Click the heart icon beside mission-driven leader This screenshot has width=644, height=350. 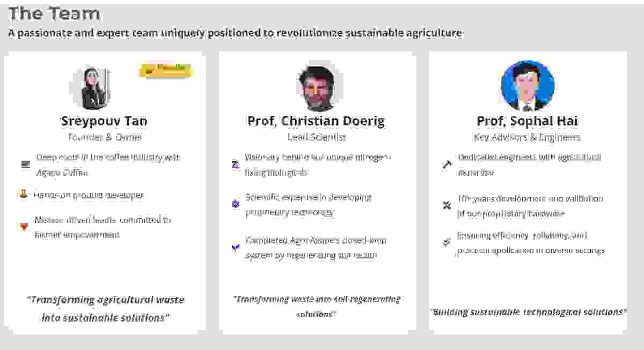[24, 227]
